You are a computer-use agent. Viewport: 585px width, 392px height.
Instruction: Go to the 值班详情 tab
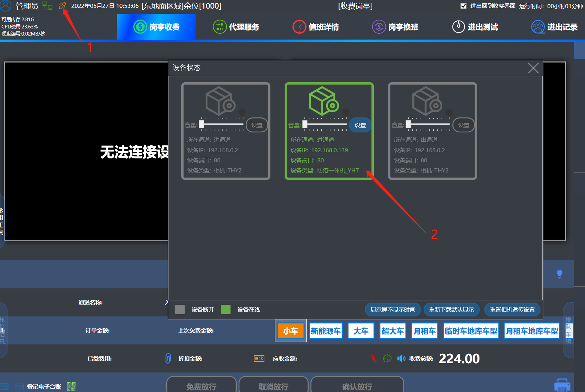pos(316,27)
